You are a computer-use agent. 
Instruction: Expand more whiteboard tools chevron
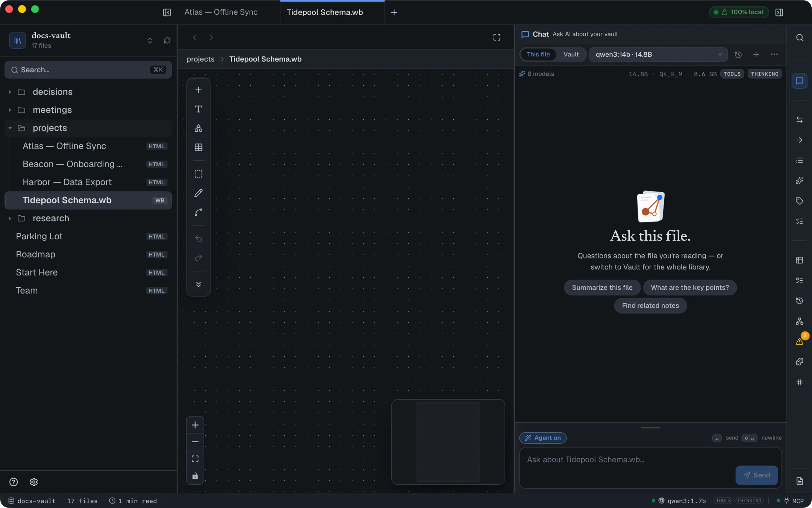coord(198,284)
